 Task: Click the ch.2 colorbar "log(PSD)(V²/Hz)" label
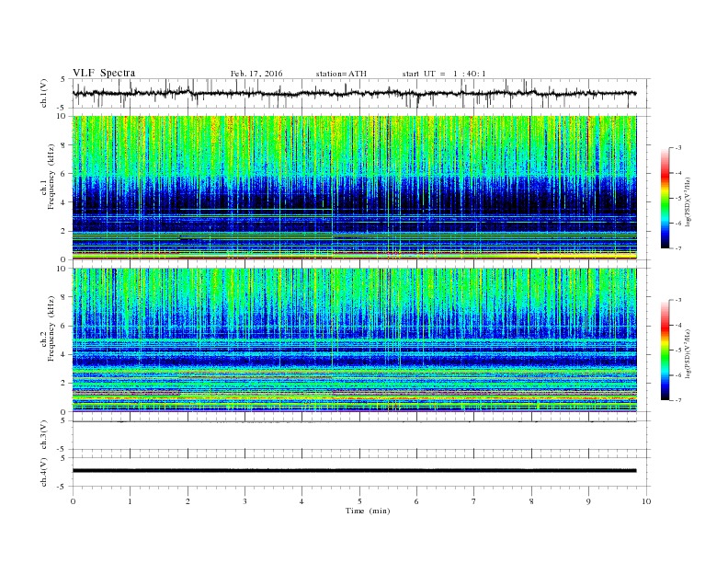(688, 352)
